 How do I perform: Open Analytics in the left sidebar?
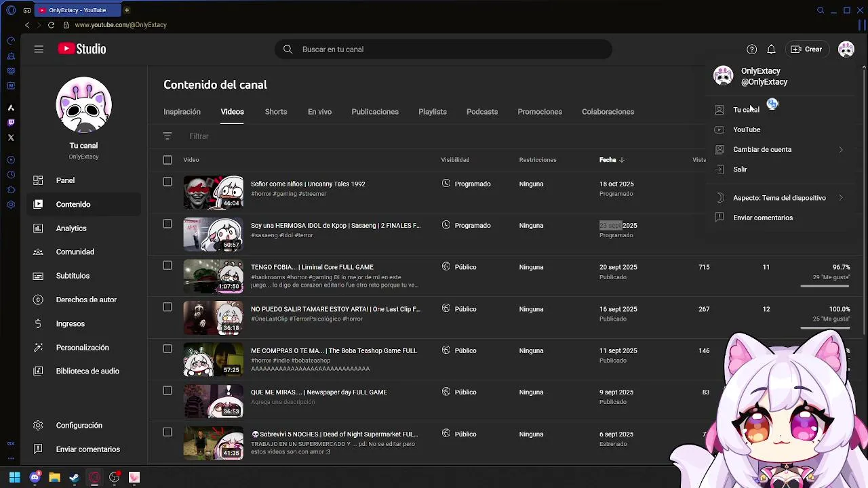83,228
